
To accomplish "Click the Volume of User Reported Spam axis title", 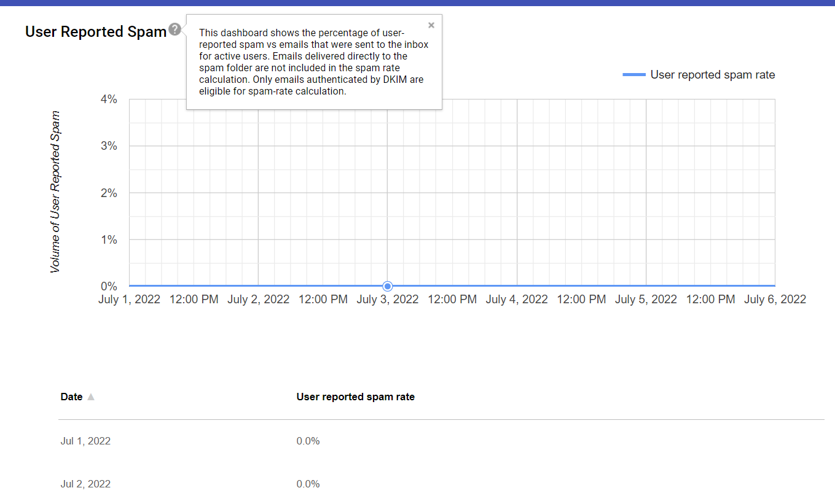I will click(x=55, y=192).
